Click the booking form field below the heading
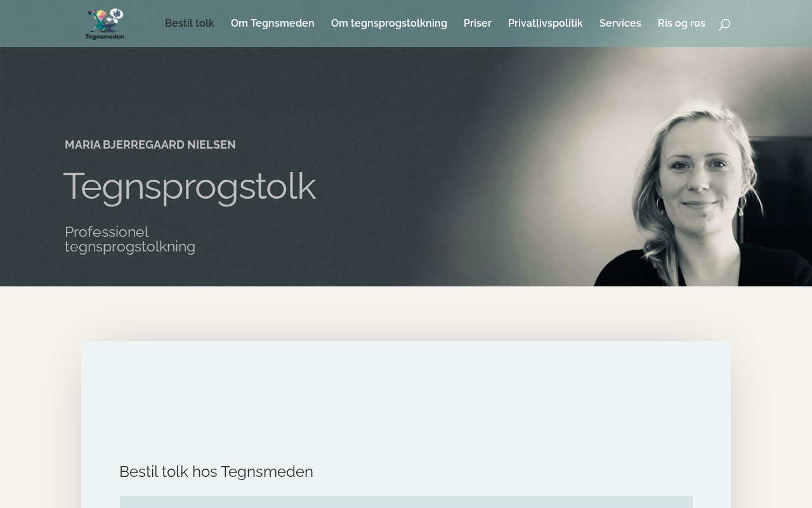The width and height of the screenshot is (812, 508). pyautogui.click(x=406, y=502)
